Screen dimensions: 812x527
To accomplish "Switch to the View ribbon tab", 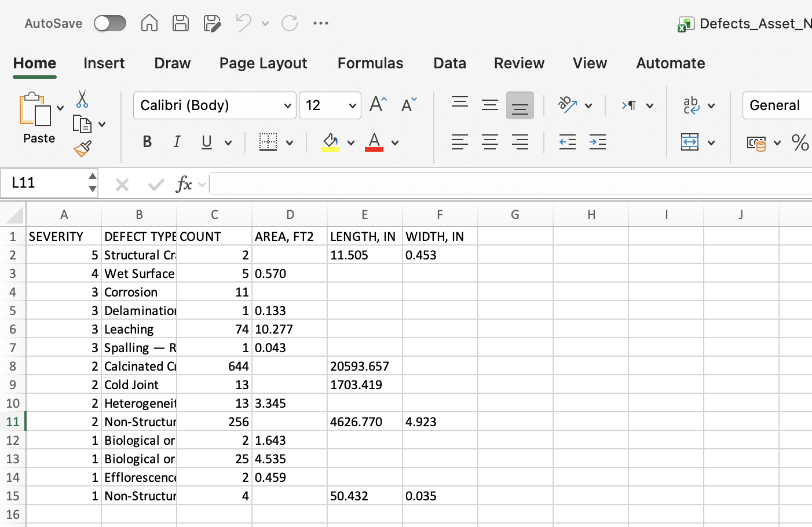I will [590, 63].
